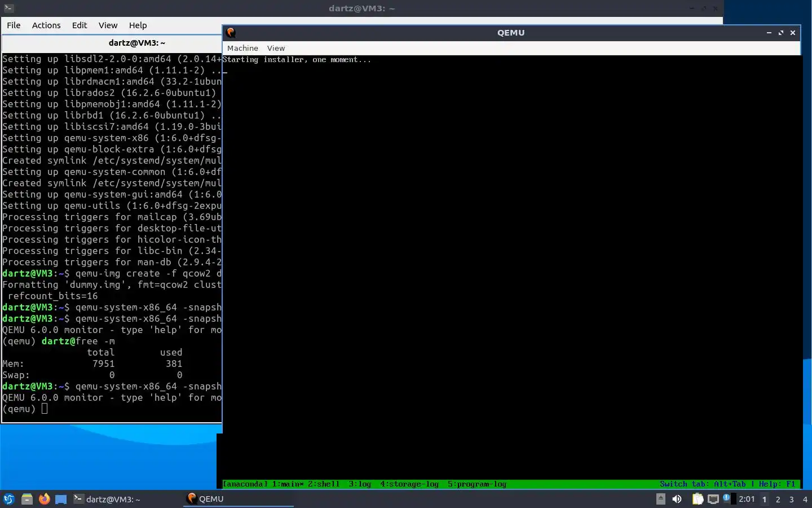Open the View menu in QEMU

click(x=276, y=48)
